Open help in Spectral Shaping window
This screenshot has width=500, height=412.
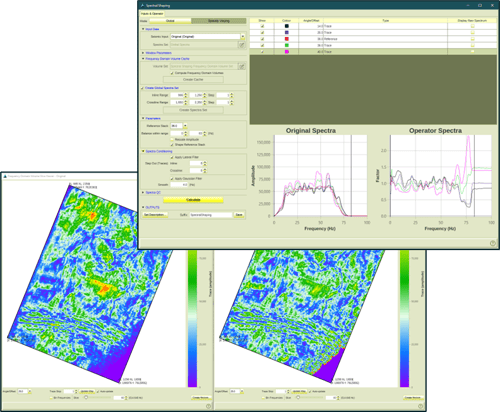(x=493, y=243)
